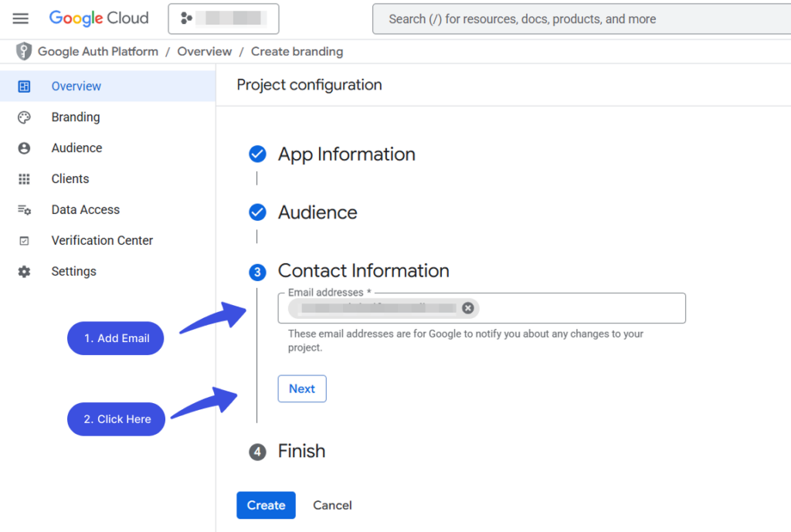The image size is (791, 532).
Task: Open Verification Center using its sidebar icon
Action: tap(24, 240)
